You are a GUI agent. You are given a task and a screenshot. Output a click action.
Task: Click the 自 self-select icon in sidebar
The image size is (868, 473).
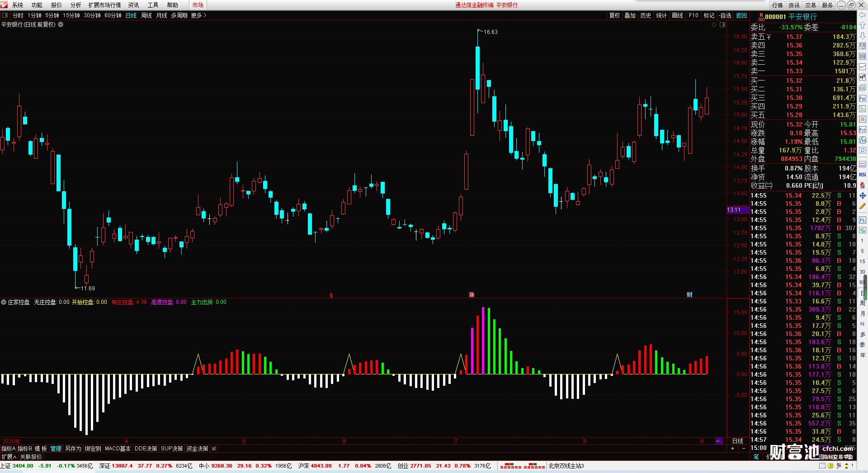(863, 119)
